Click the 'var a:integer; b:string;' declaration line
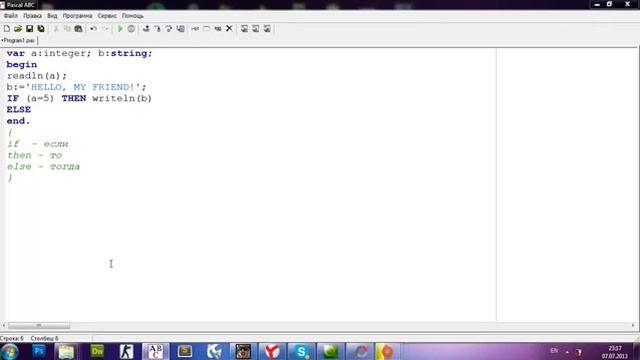Image resolution: width=640 pixels, height=360 pixels. (79, 53)
